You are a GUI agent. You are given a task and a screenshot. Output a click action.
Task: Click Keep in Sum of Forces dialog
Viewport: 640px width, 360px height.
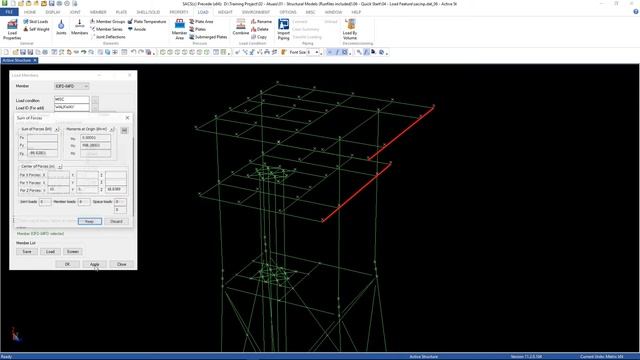click(x=89, y=221)
